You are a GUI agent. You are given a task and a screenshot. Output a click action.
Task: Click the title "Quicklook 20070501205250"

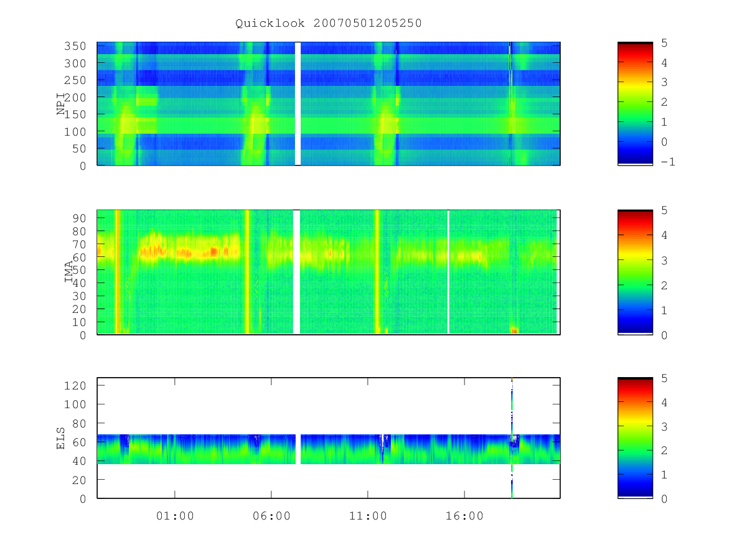pyautogui.click(x=329, y=23)
